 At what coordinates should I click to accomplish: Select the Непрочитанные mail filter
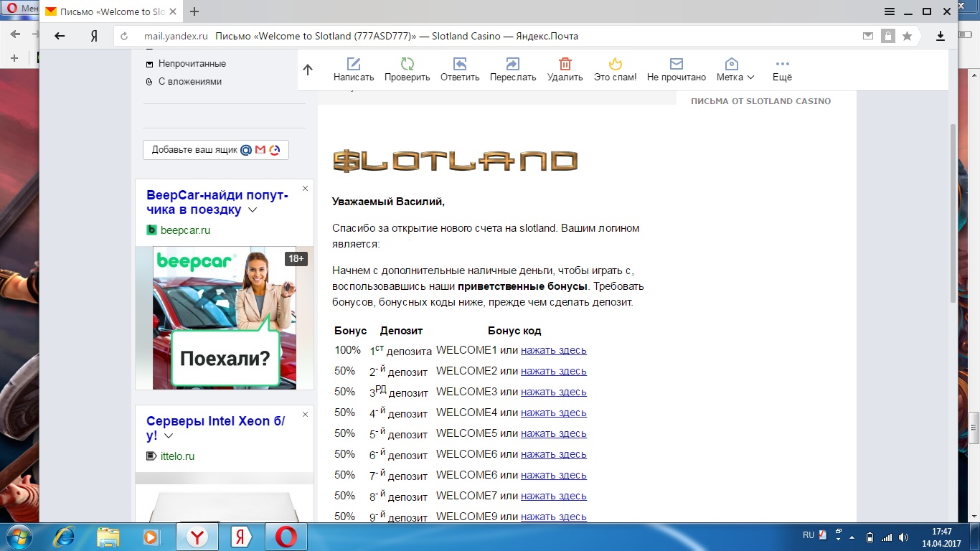[x=192, y=64]
